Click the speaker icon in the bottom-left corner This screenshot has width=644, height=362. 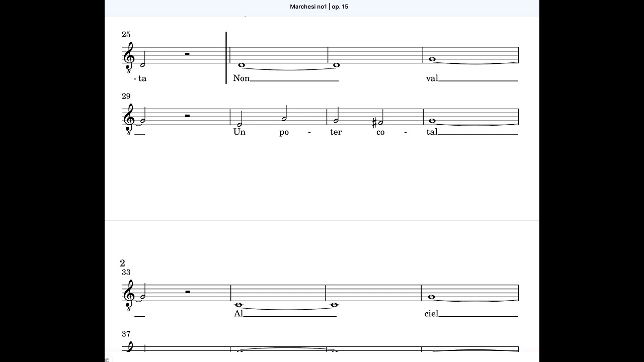[107, 359]
